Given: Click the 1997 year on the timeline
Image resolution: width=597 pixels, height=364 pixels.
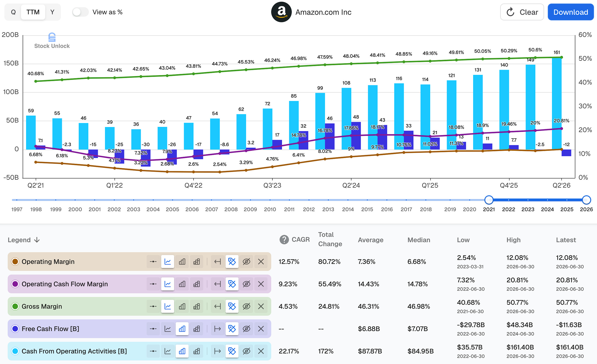Looking at the screenshot, I should click(x=17, y=209).
